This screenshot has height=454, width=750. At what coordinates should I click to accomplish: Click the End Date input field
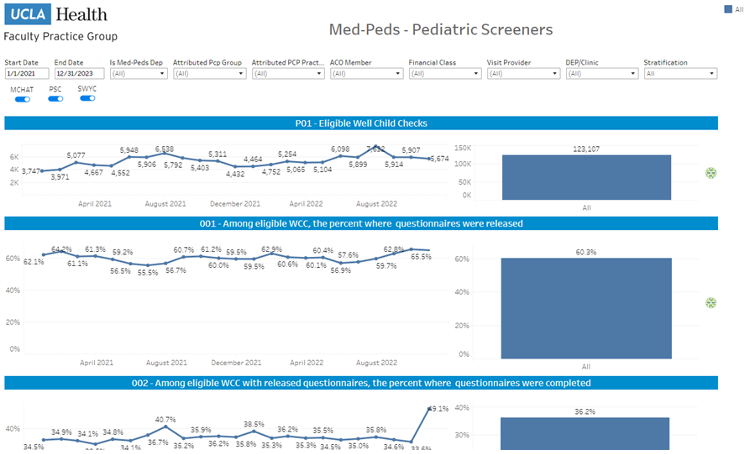pyautogui.click(x=78, y=74)
